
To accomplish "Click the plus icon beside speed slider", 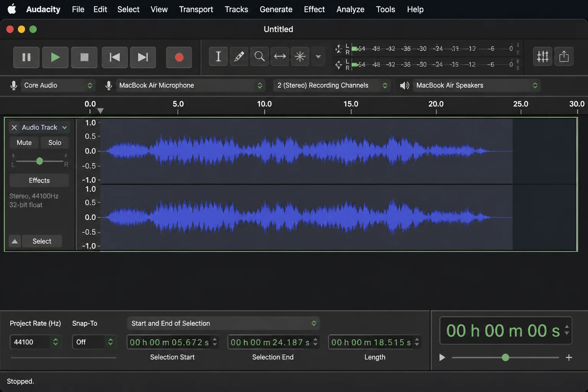I will pos(569,358).
